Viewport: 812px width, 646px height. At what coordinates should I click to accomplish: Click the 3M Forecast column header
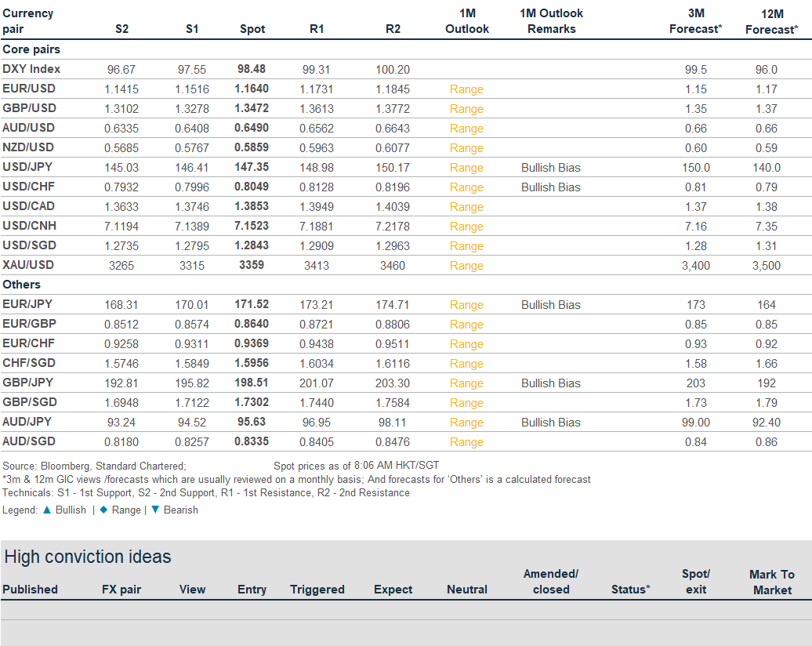695,21
